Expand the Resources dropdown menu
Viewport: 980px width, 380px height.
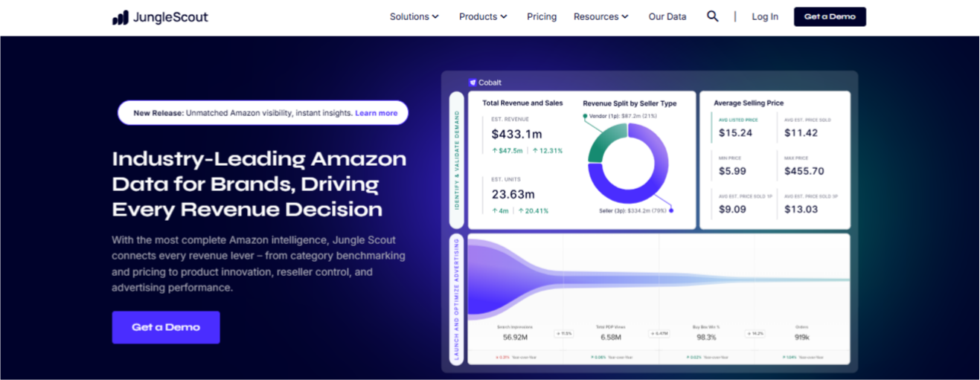point(601,16)
